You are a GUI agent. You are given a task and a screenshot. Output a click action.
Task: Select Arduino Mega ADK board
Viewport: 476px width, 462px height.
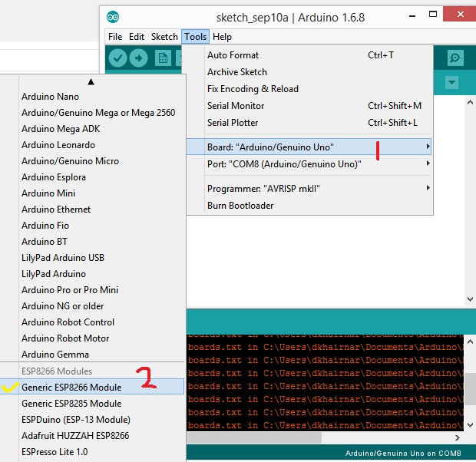(x=92, y=129)
